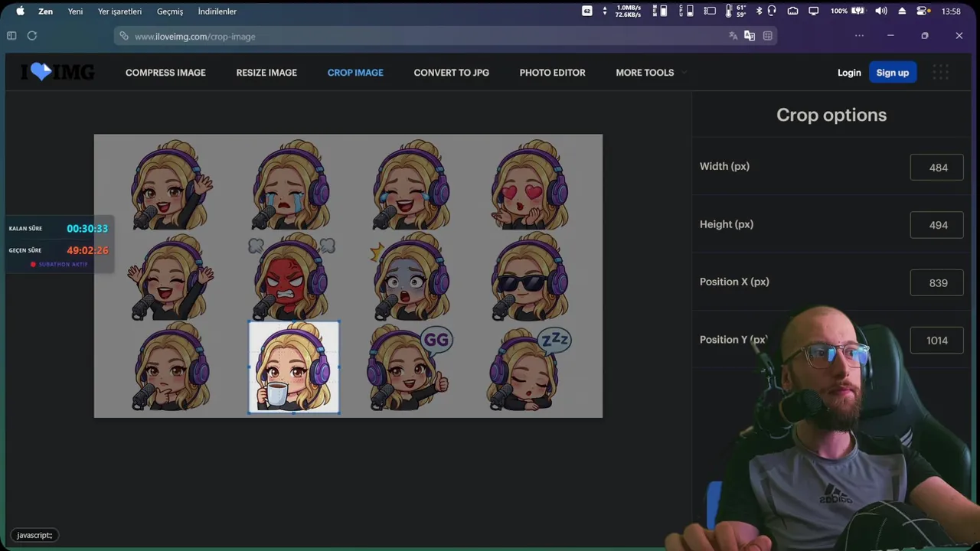Click the site link icon in address bar
This screenshot has width=980, height=551.
(x=124, y=36)
